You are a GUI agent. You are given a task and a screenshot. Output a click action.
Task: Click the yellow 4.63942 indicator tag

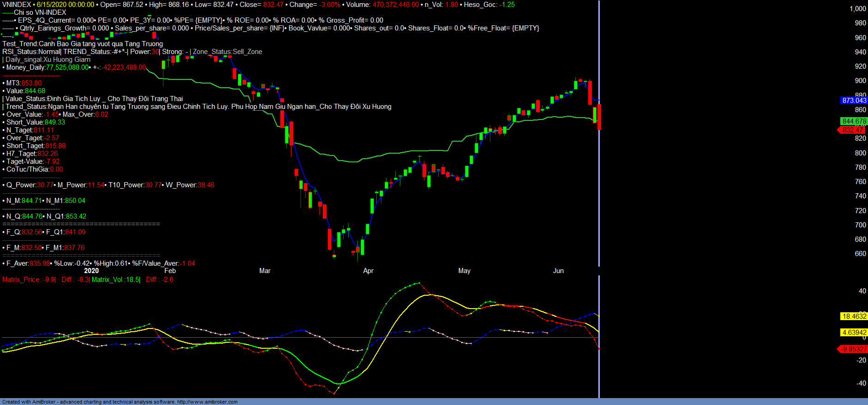coord(854,333)
